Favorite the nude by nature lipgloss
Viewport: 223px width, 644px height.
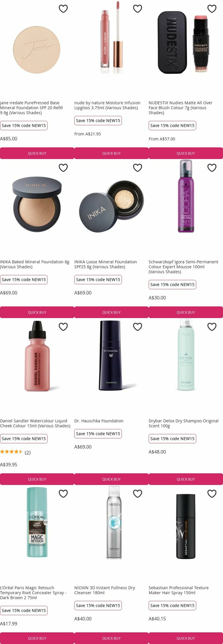click(137, 9)
